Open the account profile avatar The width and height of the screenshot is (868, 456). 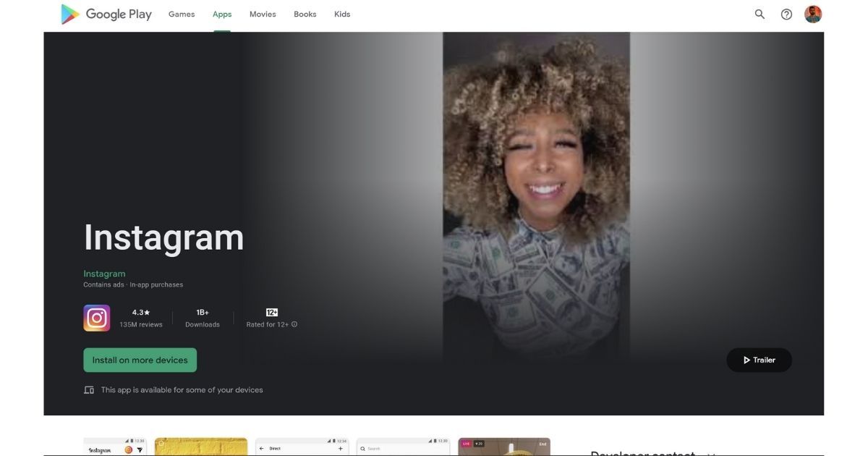pyautogui.click(x=813, y=14)
